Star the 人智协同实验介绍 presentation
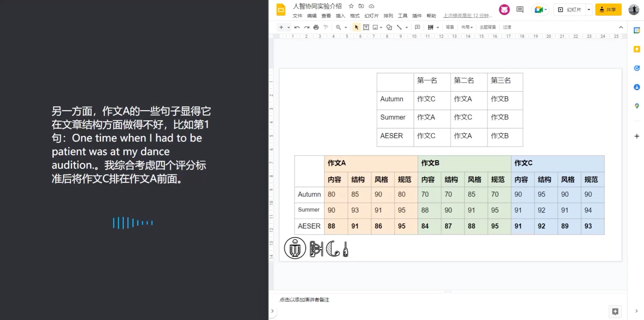 click(x=351, y=6)
